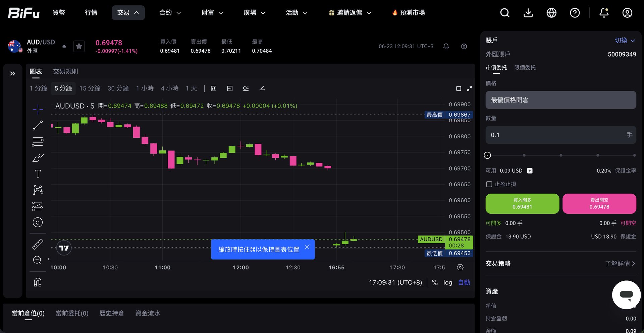The height and width of the screenshot is (333, 644).
Task: Expand the 邀請返傭 dropdown menu
Action: click(350, 13)
